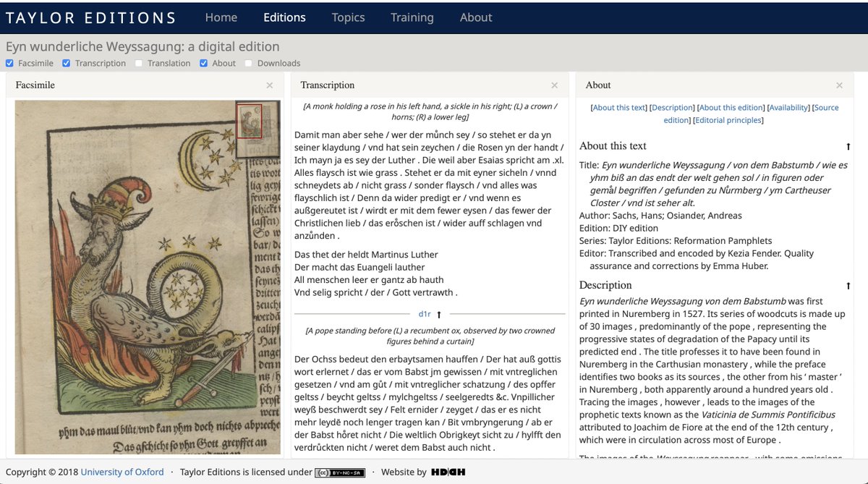Screen dimensions: 868x484
Task: Click the verse 'Der macht das Euangeli lauther'
Action: 359,268
